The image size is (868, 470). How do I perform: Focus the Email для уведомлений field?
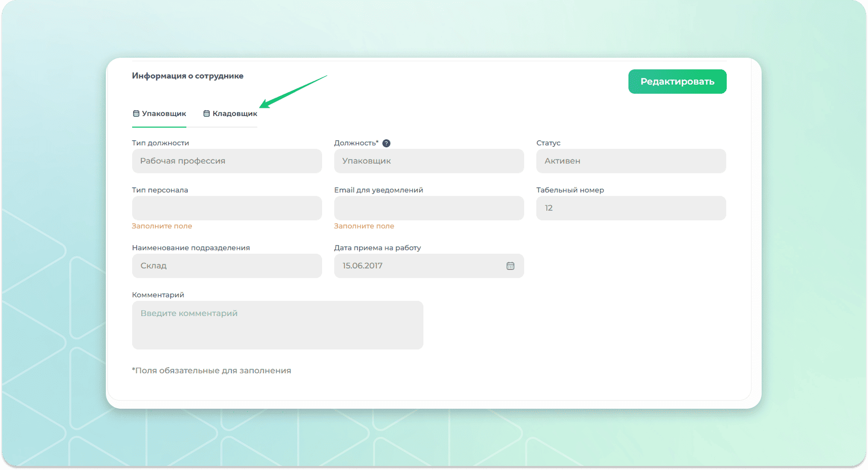(x=428, y=208)
